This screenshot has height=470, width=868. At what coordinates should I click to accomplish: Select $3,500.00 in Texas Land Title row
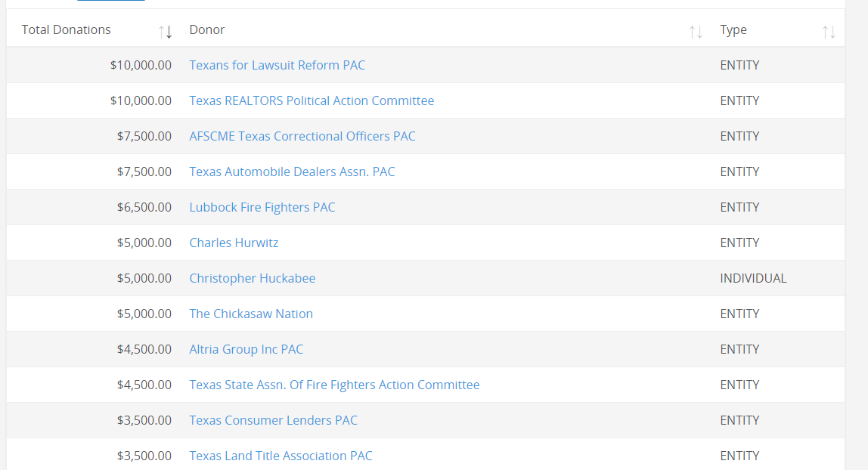pyautogui.click(x=144, y=456)
